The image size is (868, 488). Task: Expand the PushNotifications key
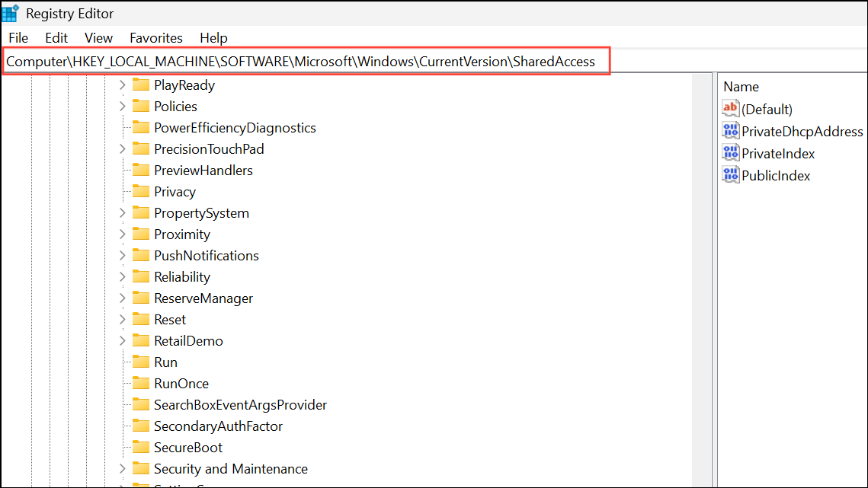[123, 255]
